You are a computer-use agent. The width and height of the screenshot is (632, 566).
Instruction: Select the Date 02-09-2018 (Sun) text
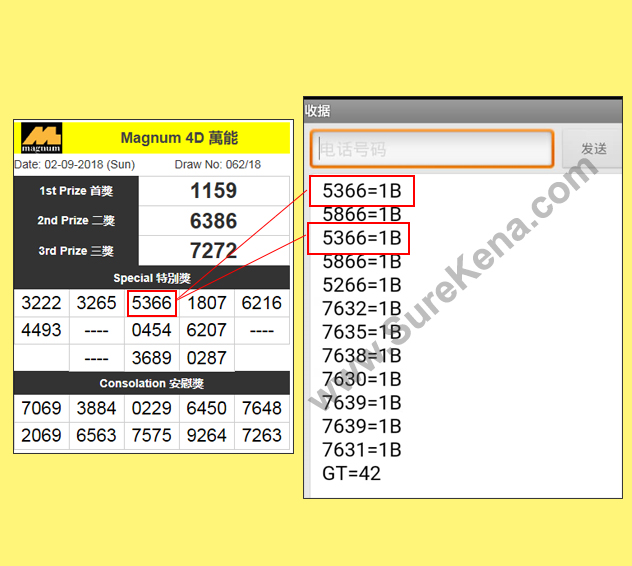[x=75, y=164]
